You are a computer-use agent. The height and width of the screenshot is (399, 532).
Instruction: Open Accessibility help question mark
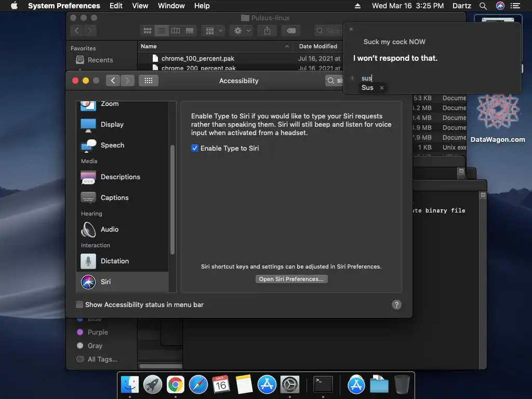click(x=396, y=304)
